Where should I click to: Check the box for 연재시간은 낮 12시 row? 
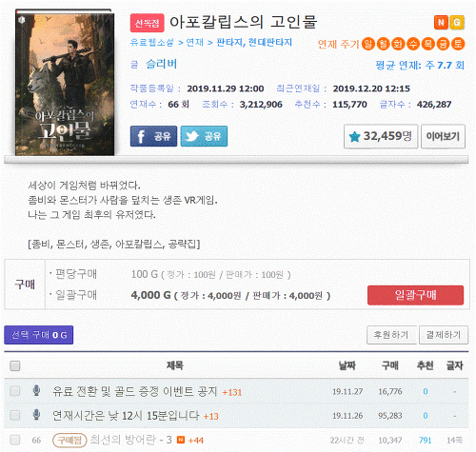[15, 415]
